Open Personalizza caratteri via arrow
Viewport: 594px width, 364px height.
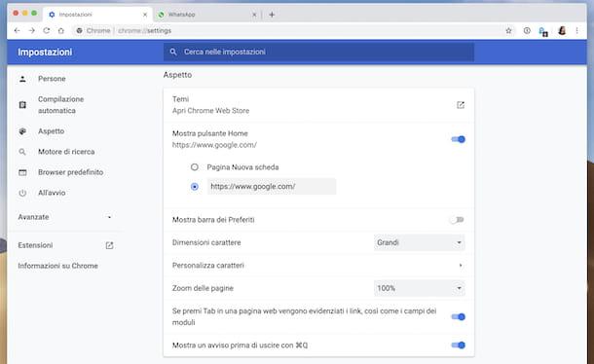(x=461, y=266)
